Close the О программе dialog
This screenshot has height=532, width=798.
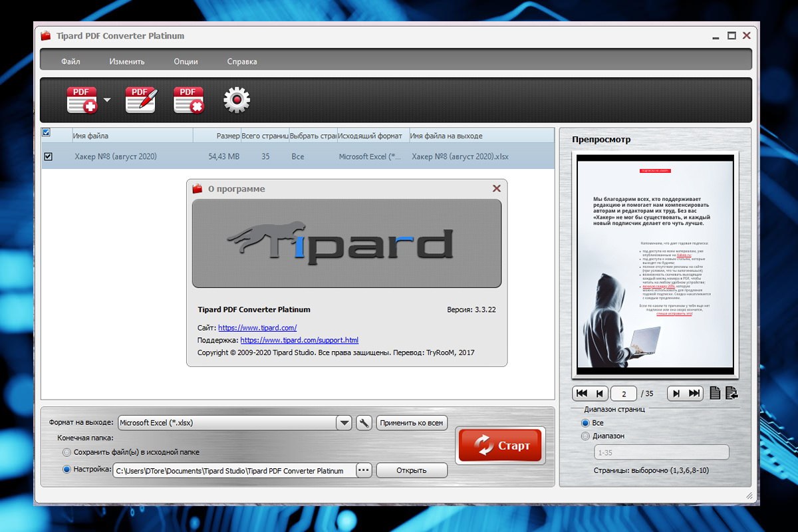(496, 189)
